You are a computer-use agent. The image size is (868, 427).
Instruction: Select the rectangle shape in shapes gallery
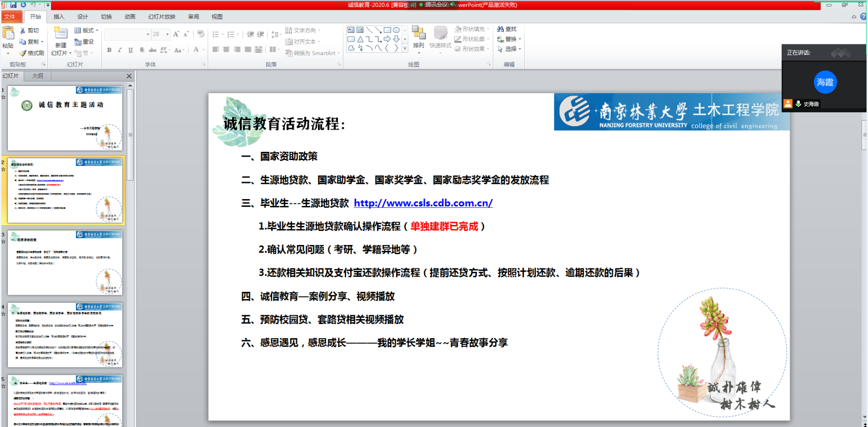[387, 30]
